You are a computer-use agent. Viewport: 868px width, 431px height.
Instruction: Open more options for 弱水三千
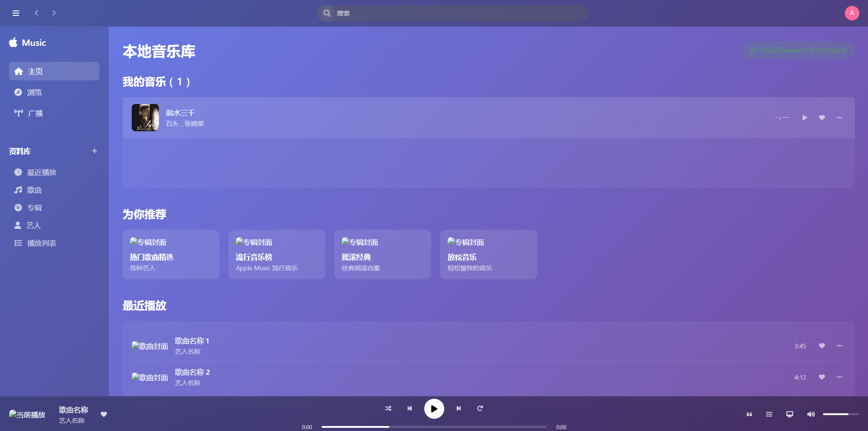[x=839, y=118]
